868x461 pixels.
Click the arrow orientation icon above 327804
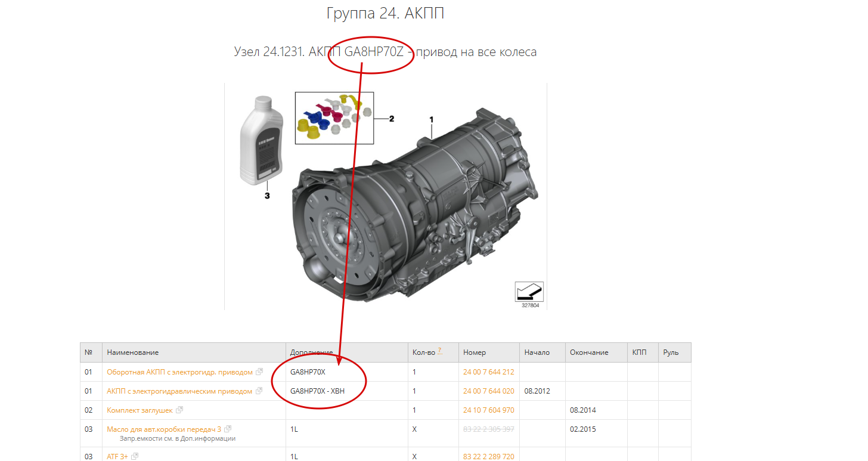tap(529, 292)
